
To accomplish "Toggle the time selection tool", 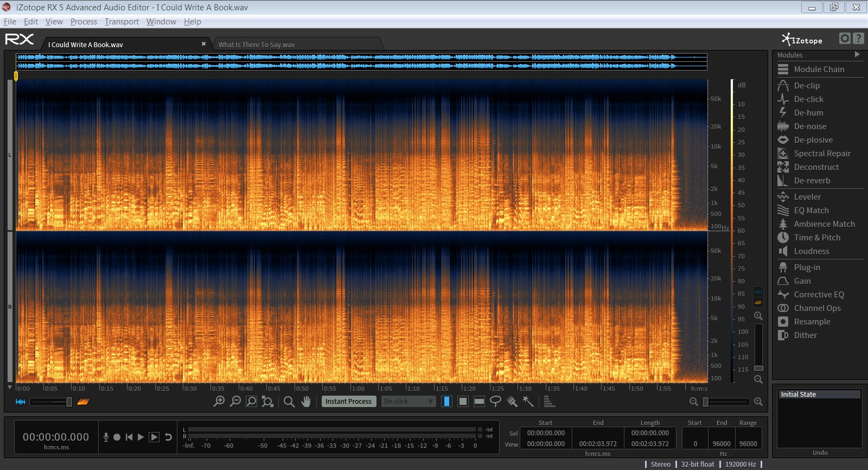I will point(446,402).
